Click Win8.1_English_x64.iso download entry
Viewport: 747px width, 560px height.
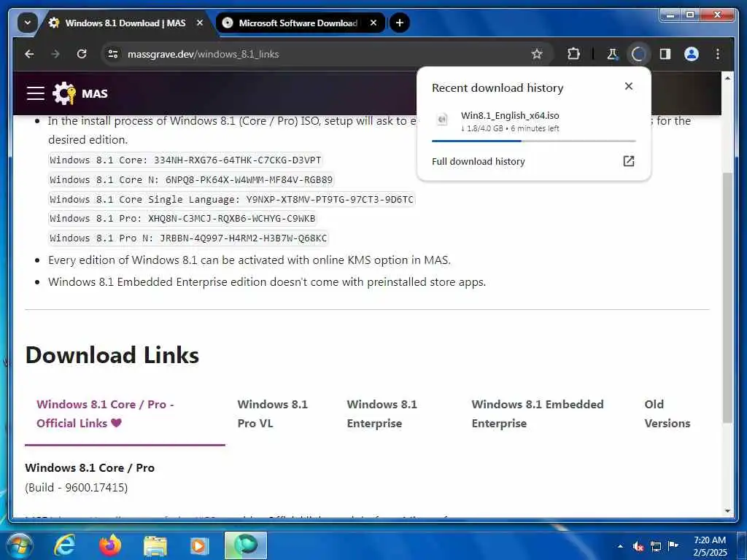(533, 122)
